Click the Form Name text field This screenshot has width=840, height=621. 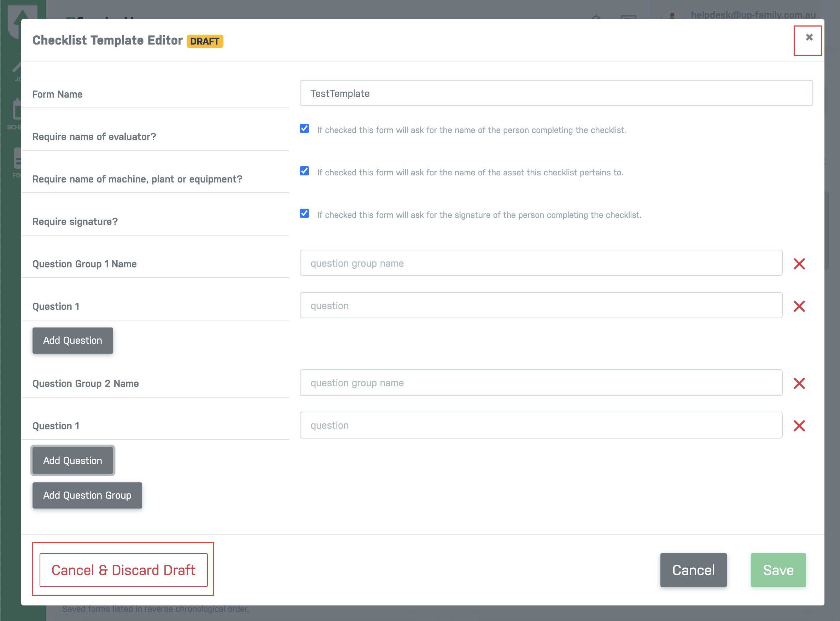tap(556, 93)
